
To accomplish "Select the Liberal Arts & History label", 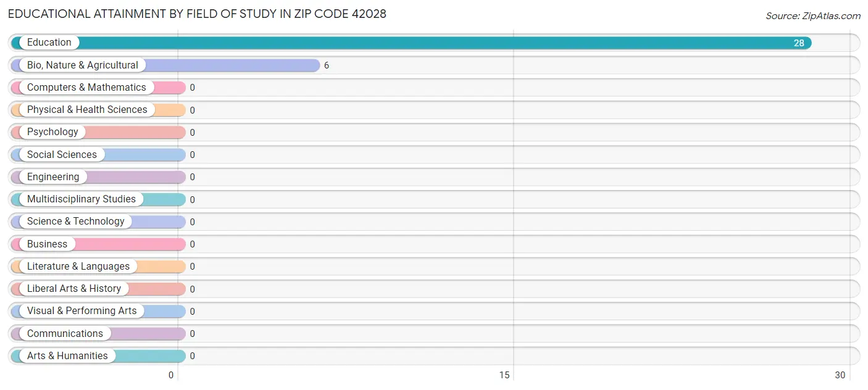I will pos(74,288).
